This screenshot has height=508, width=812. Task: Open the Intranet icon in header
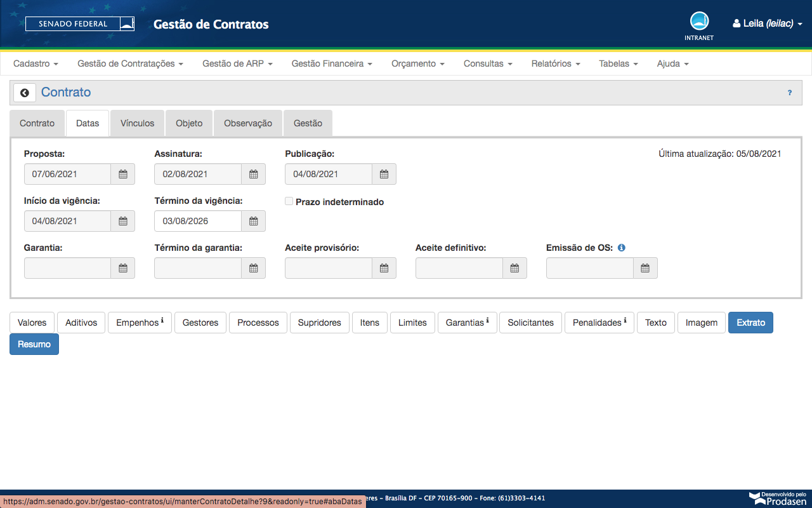[x=699, y=22]
